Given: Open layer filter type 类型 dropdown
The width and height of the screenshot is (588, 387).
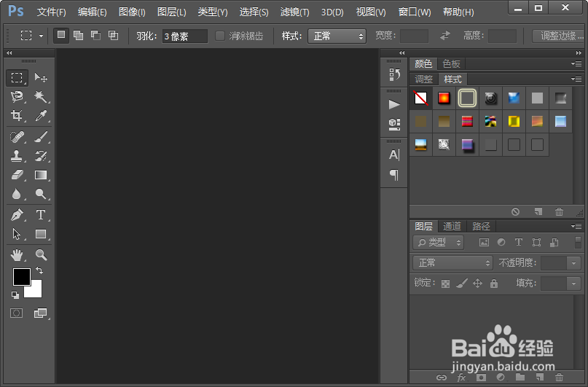Looking at the screenshot, I should (439, 242).
